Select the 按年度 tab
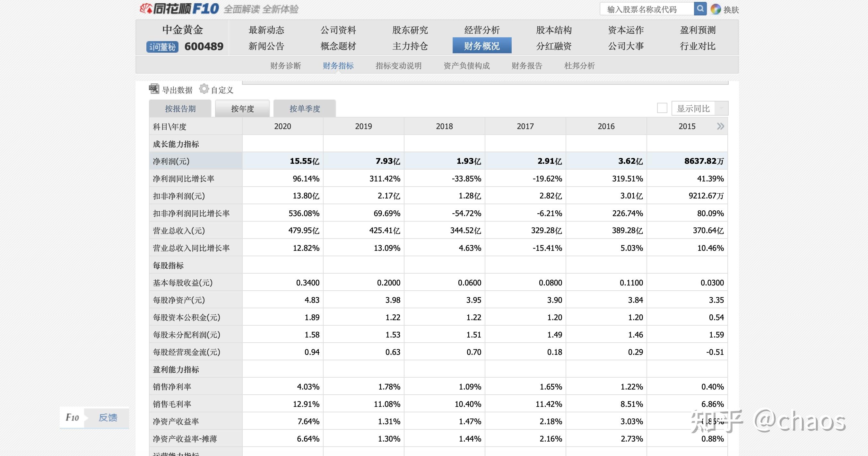 (242, 109)
